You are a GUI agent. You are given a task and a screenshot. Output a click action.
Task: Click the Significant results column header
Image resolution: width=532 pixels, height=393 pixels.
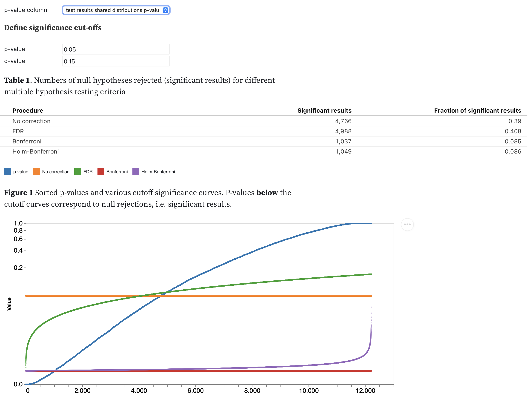click(x=325, y=111)
